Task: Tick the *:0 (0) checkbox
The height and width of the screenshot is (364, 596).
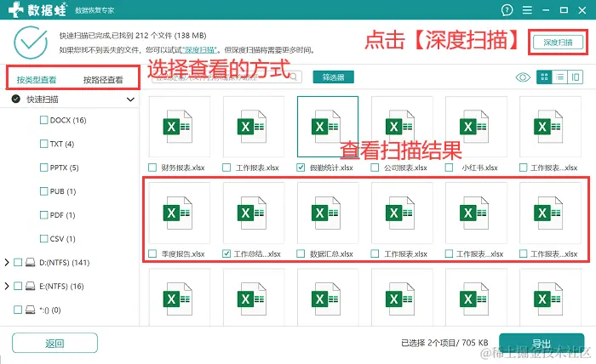Action: point(18,310)
